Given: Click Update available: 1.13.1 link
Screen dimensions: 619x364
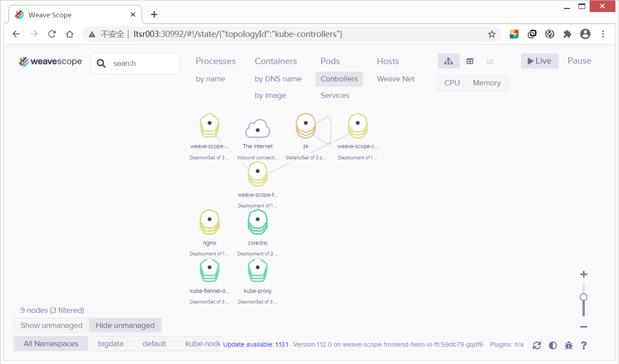Looking at the screenshot, I should 256,344.
